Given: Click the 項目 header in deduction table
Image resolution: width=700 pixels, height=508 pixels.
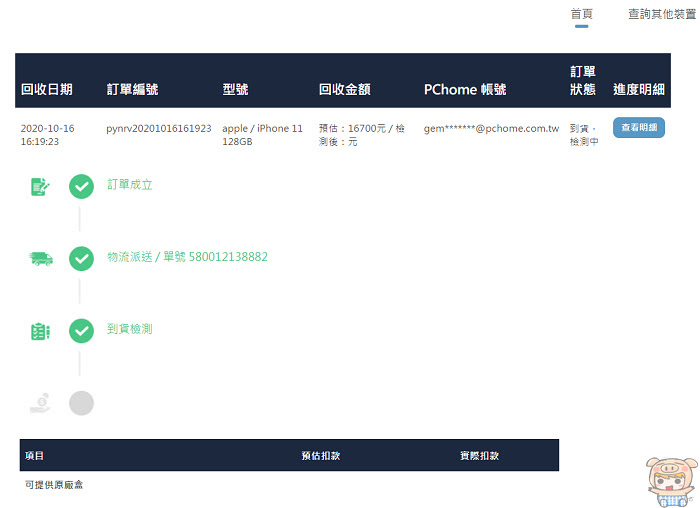Looking at the screenshot, I should tap(34, 456).
